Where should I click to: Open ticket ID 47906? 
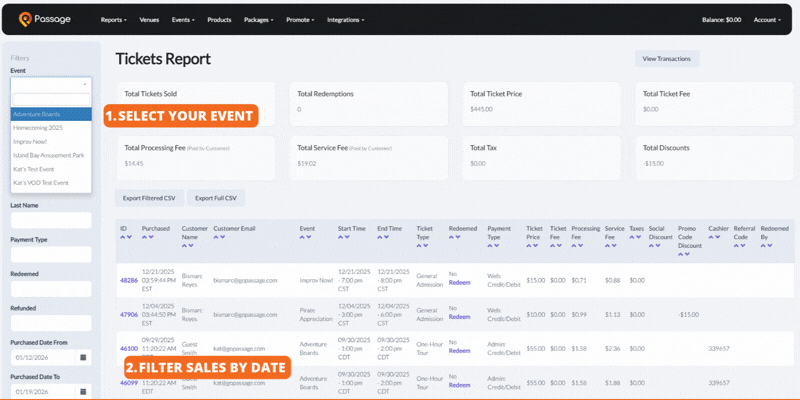(129, 314)
